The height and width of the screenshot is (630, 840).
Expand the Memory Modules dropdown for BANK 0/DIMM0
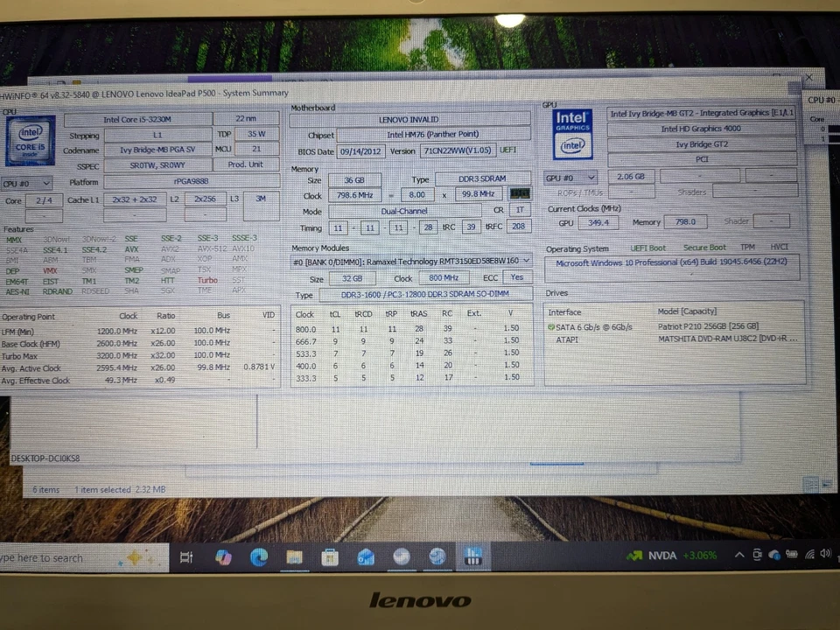[526, 260]
